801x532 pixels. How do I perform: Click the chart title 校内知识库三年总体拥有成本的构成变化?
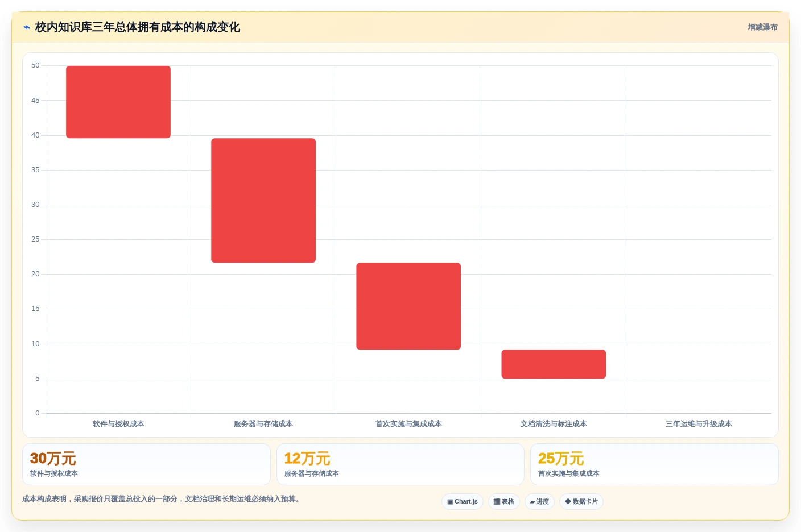tap(137, 27)
